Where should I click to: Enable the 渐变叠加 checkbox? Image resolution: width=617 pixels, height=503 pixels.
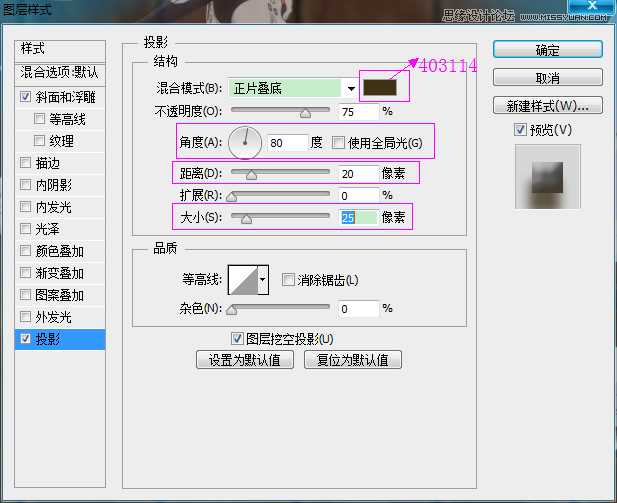(x=25, y=273)
